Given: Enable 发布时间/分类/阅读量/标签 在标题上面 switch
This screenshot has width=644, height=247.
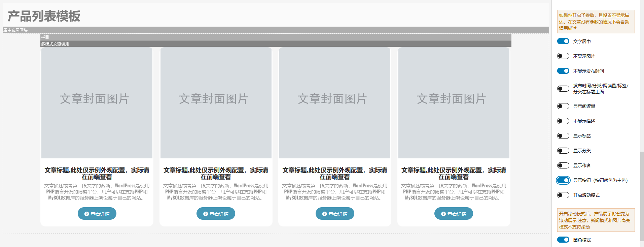Looking at the screenshot, I should 563,89.
